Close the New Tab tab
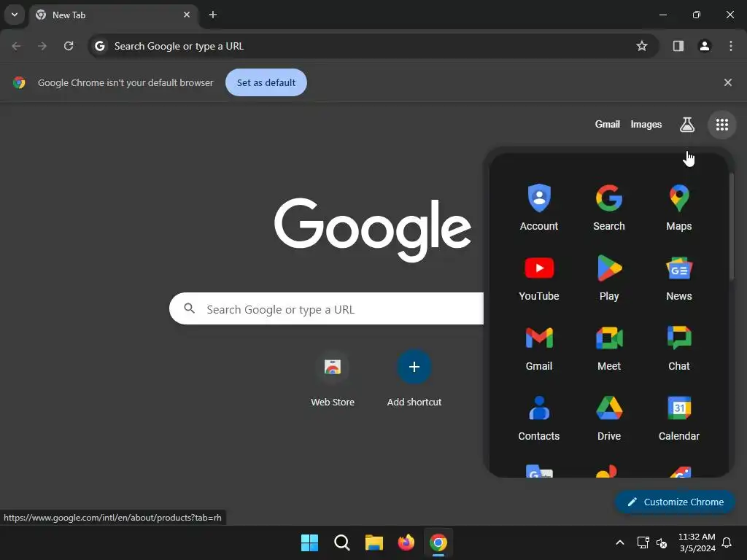747x560 pixels. coord(187,15)
